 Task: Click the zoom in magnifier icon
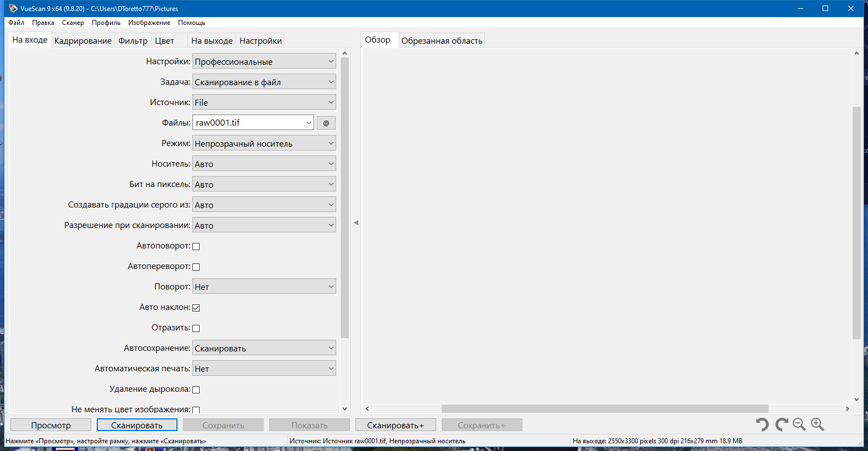tap(818, 424)
